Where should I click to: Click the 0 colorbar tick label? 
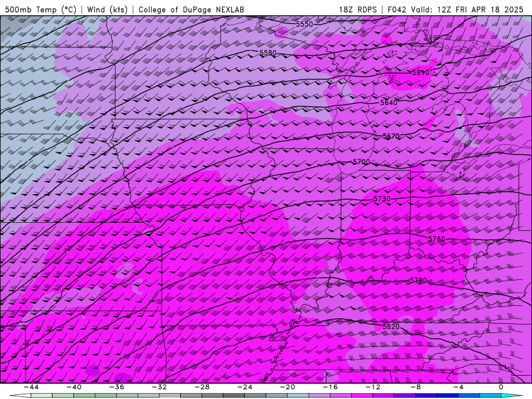click(501, 387)
